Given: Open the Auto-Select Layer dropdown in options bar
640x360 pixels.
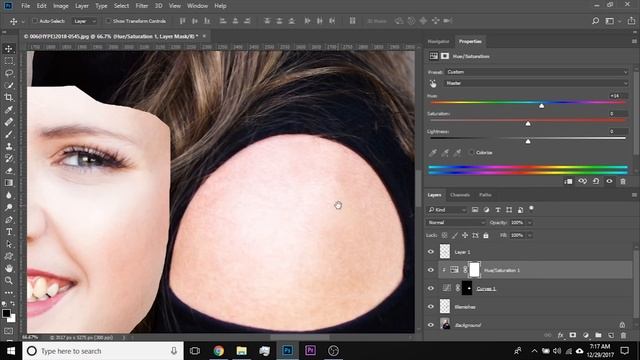Looking at the screenshot, I should [84, 21].
